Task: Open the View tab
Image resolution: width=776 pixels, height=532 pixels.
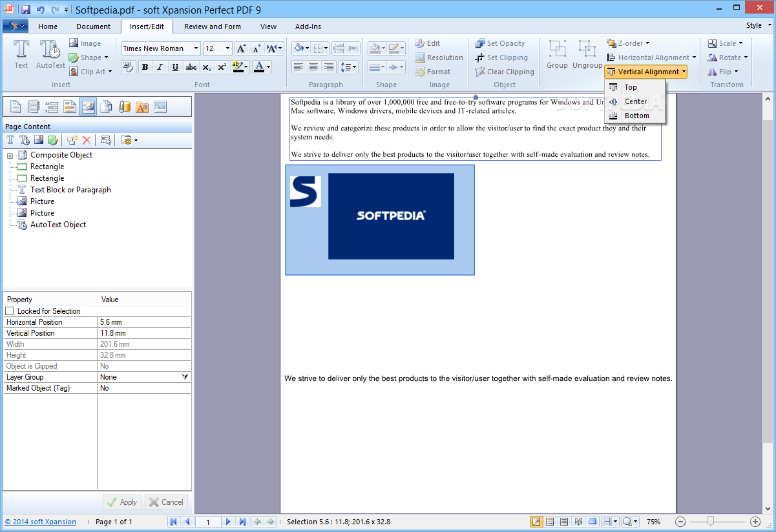Action: pyautogui.click(x=269, y=26)
